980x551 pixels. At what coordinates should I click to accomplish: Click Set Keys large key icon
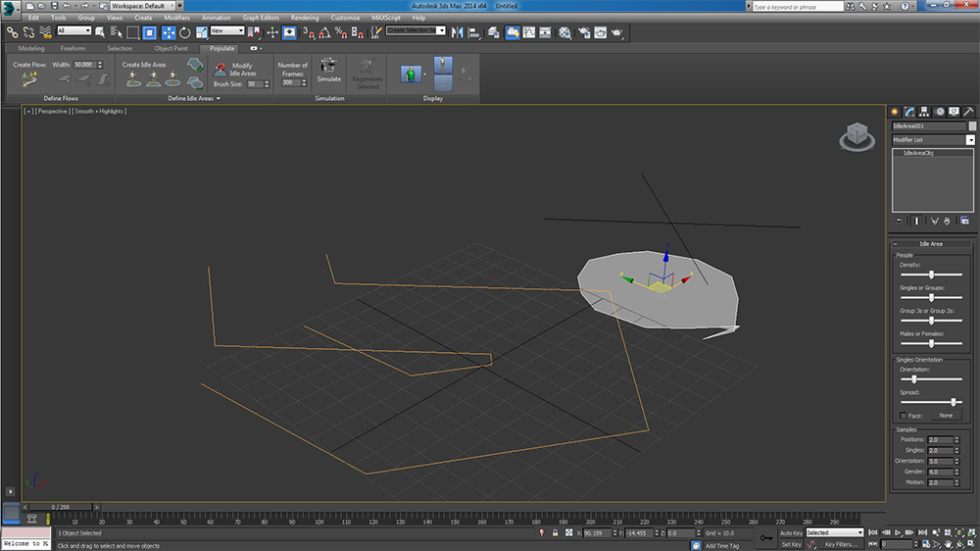tap(765, 538)
